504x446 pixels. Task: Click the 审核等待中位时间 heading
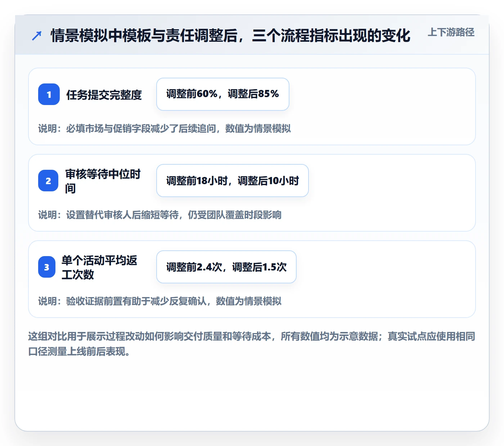tap(103, 181)
